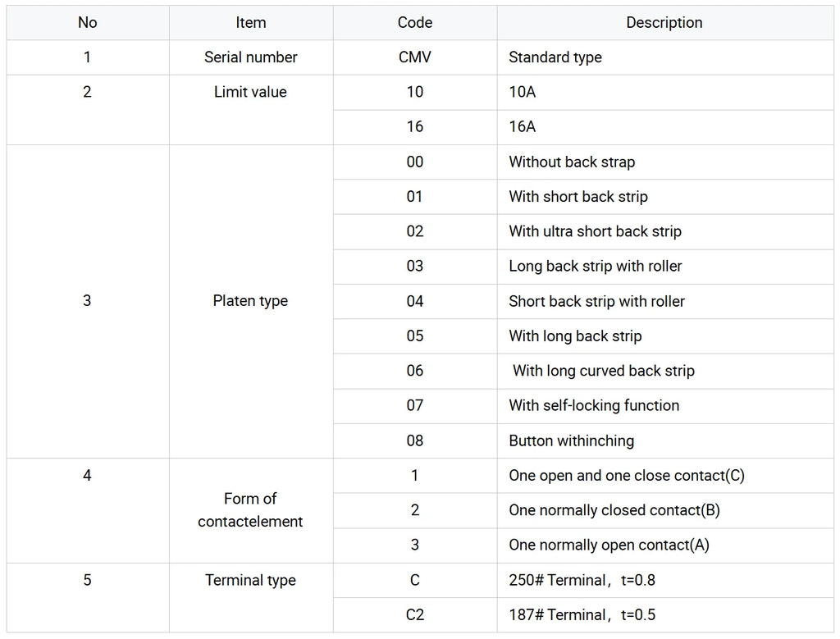840x639 pixels.
Task: Click 'Without back strap' description
Action: pos(572,162)
